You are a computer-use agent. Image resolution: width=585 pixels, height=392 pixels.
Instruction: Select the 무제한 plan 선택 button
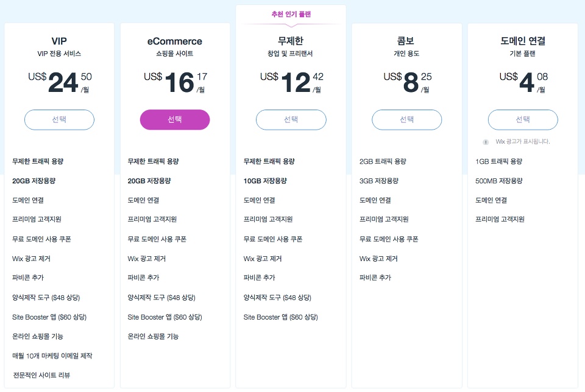(291, 120)
